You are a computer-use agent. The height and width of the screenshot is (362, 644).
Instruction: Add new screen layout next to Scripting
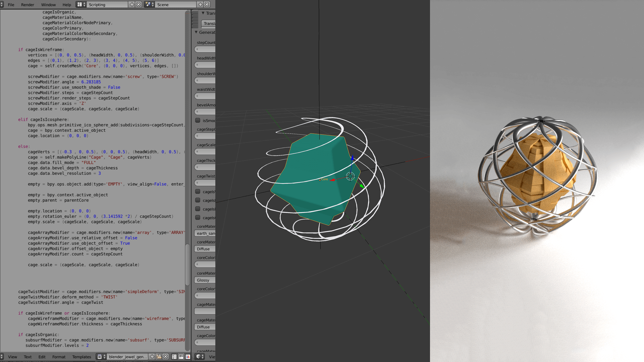(x=132, y=4)
